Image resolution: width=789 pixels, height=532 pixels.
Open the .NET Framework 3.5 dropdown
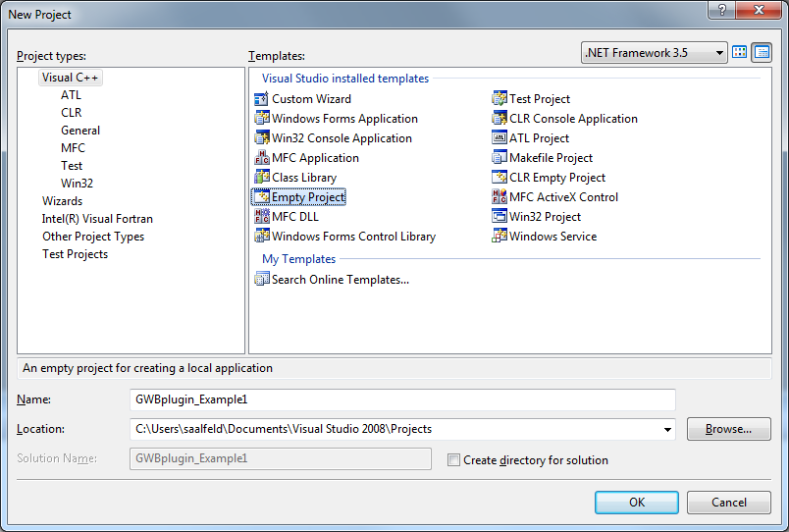[x=655, y=52]
